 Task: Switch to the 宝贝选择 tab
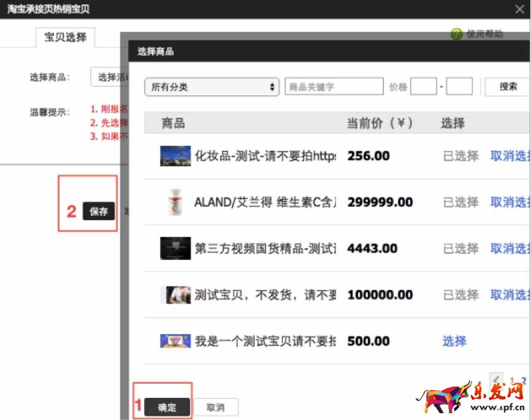(66, 37)
